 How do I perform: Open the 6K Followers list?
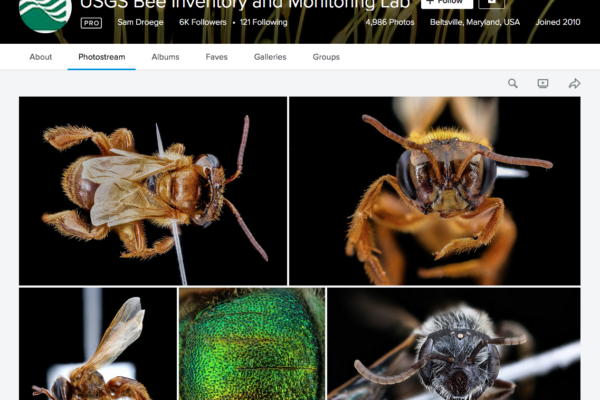pyautogui.click(x=203, y=22)
